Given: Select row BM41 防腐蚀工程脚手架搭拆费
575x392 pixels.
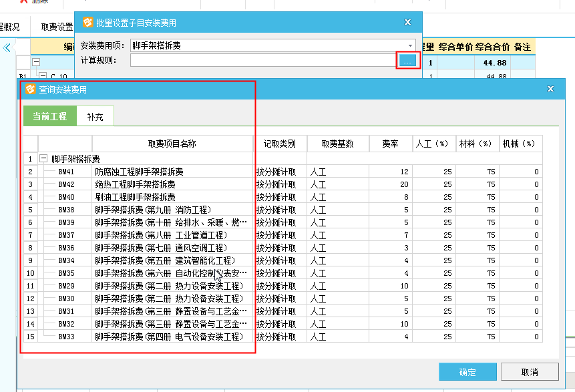Looking at the screenshot, I should pos(139,172).
